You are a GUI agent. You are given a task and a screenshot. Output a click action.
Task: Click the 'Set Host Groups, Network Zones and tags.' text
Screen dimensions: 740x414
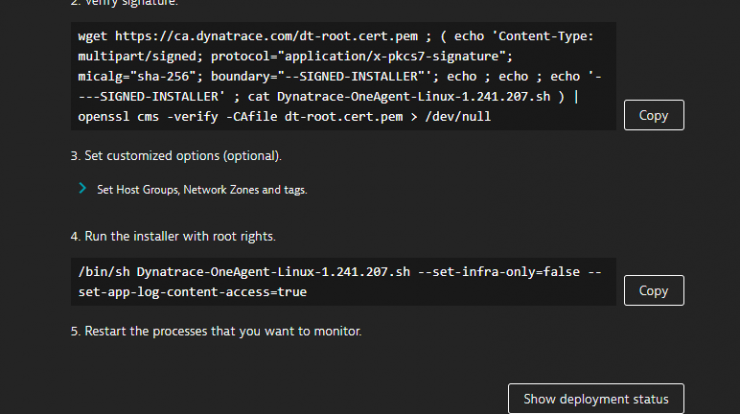click(202, 190)
